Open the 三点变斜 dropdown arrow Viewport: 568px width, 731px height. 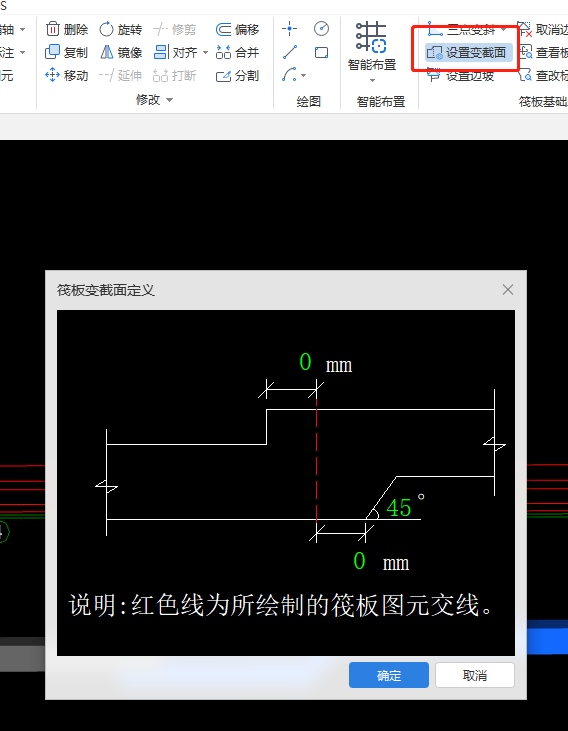coord(503,30)
